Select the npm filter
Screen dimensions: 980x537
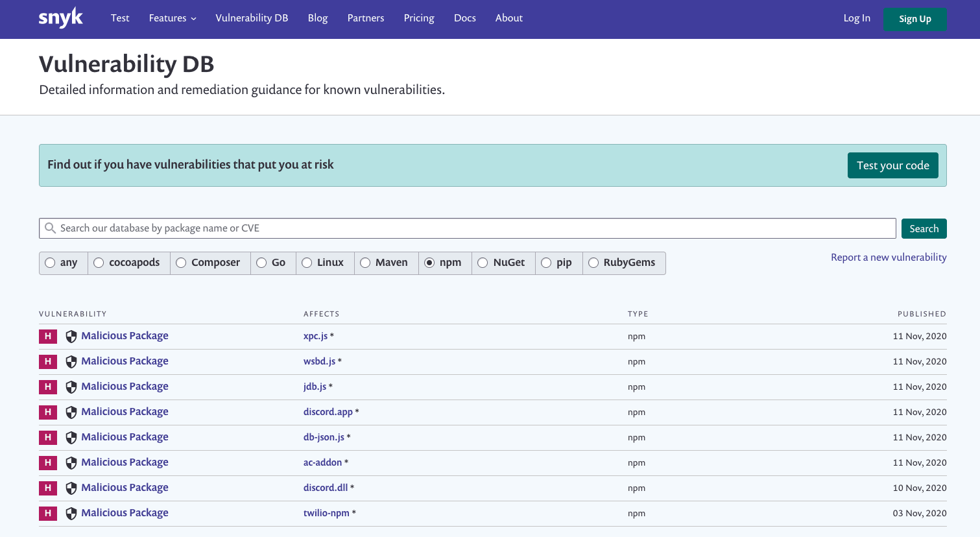point(445,263)
